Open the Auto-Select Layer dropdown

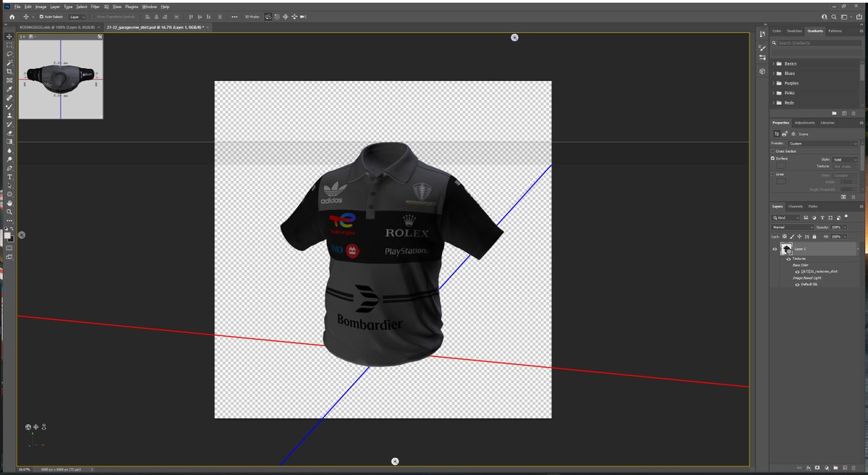(x=77, y=17)
